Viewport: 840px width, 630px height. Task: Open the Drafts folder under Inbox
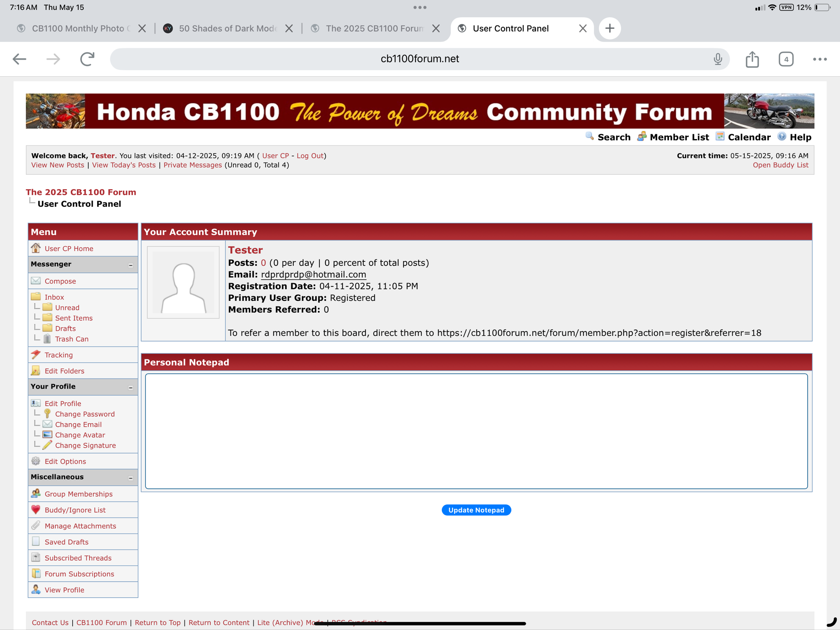65,328
